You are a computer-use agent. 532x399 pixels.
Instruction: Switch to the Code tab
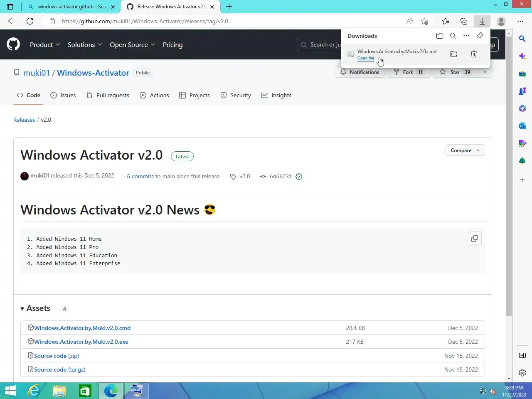28,95
